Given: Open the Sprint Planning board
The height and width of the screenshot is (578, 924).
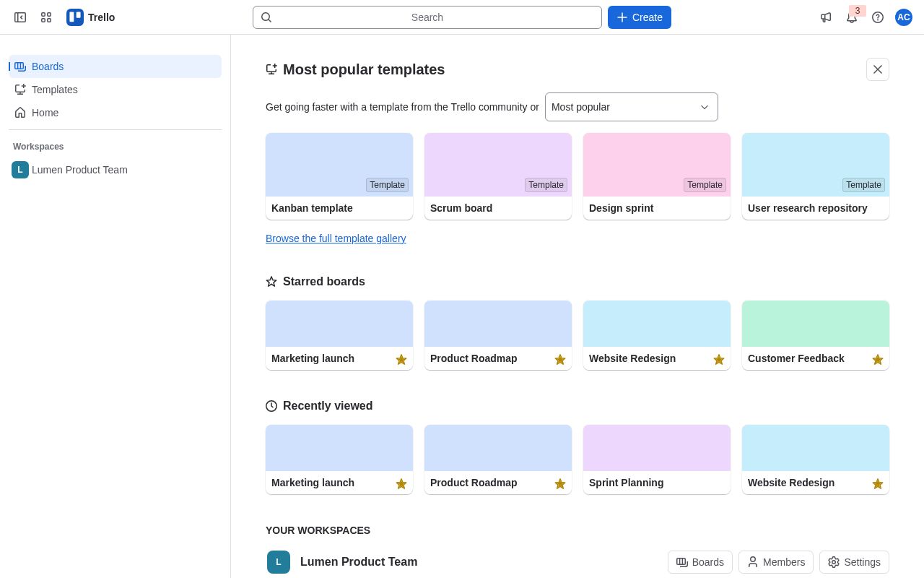Looking at the screenshot, I should point(657,460).
